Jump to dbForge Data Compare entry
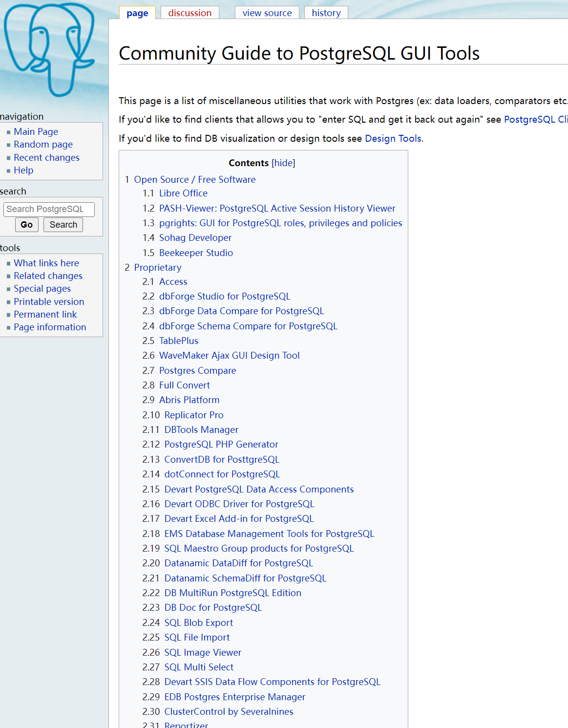The height and width of the screenshot is (728, 568). (x=242, y=311)
